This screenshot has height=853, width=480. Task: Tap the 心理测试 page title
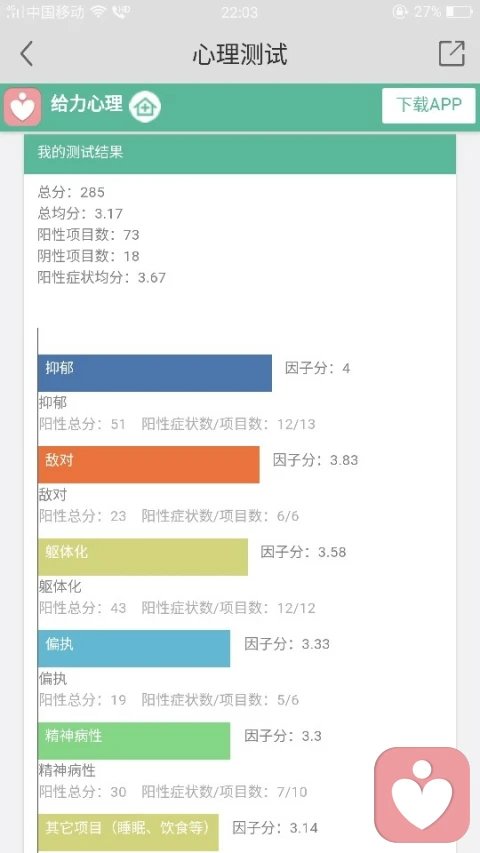click(239, 54)
